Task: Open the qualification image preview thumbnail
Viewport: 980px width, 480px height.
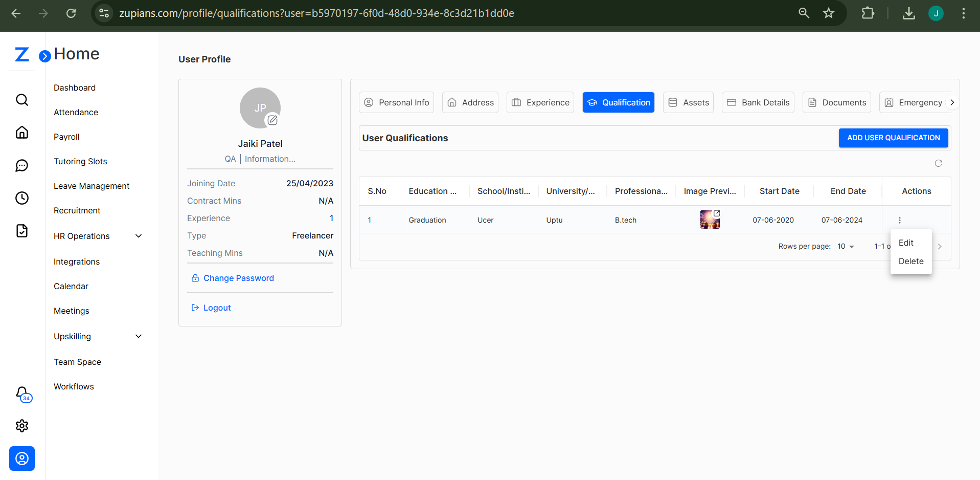Action: point(710,220)
